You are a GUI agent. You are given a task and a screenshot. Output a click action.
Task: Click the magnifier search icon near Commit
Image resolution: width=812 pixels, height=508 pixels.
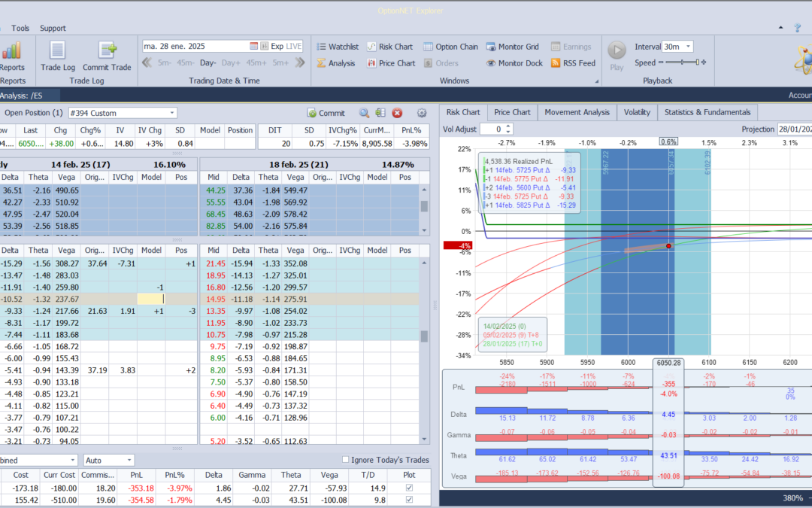364,113
